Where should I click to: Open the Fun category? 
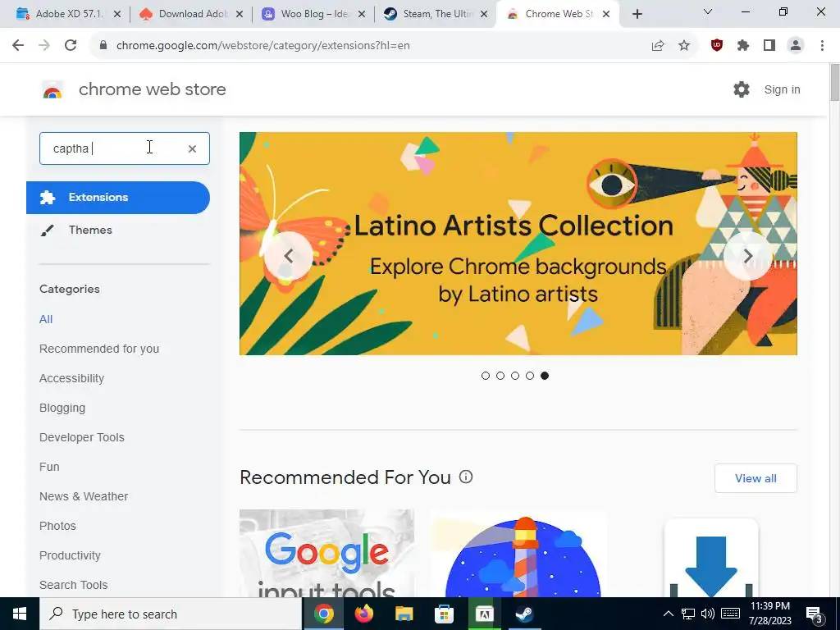[x=49, y=467]
